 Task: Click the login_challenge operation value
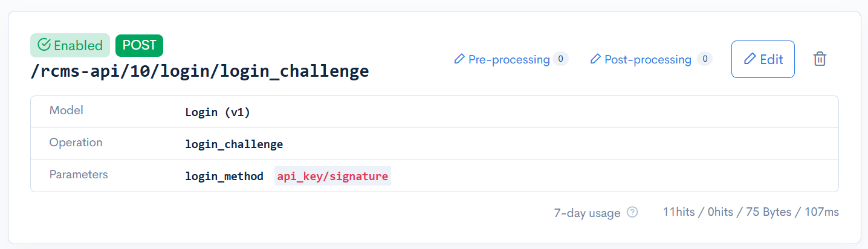tap(234, 144)
